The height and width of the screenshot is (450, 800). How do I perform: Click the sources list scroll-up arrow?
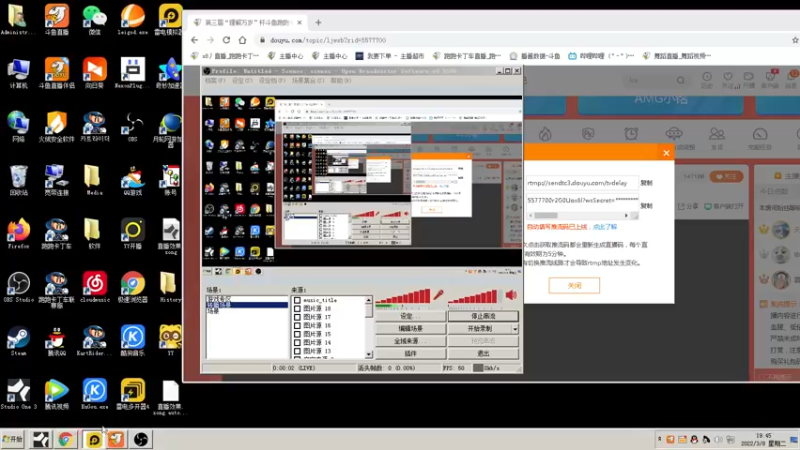coord(369,300)
